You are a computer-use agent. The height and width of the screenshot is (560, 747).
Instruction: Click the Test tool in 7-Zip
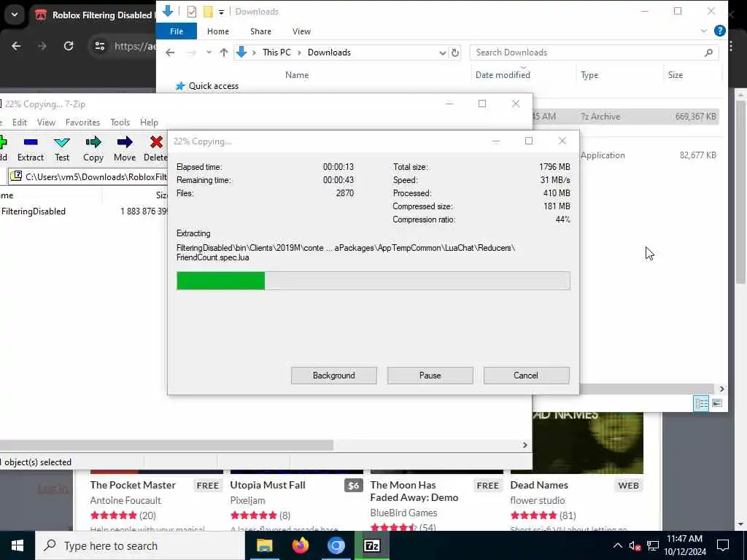click(62, 149)
